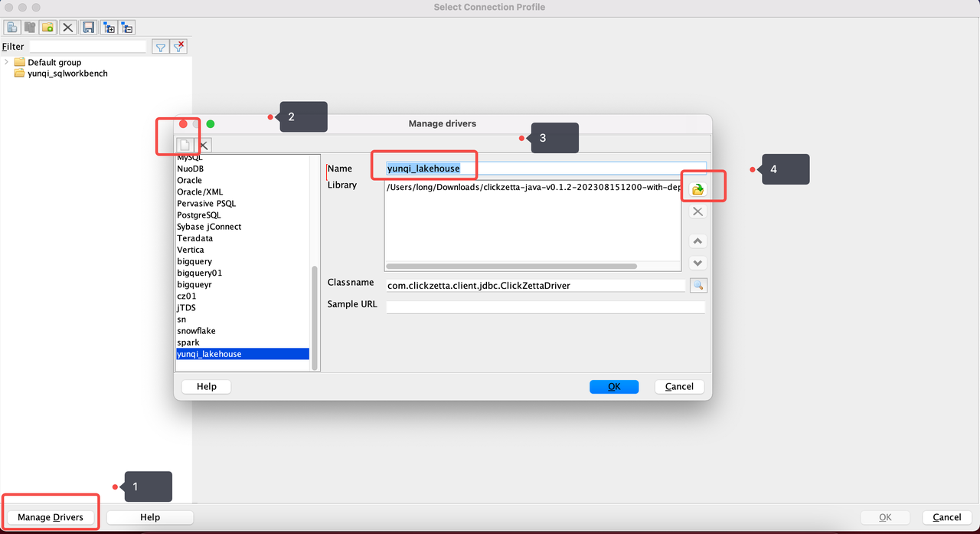Viewport: 980px width, 534px height.
Task: Select the yunqi_sqlworkbench profile group
Action: click(x=67, y=74)
